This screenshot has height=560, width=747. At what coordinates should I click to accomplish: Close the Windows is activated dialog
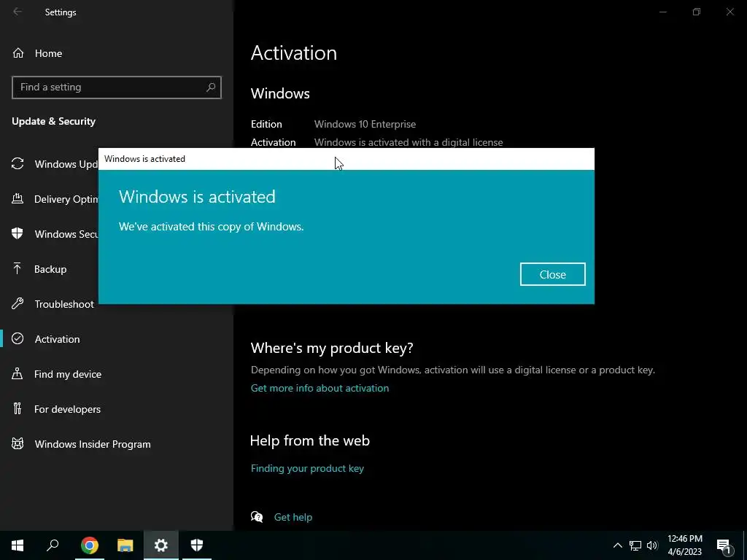click(553, 274)
